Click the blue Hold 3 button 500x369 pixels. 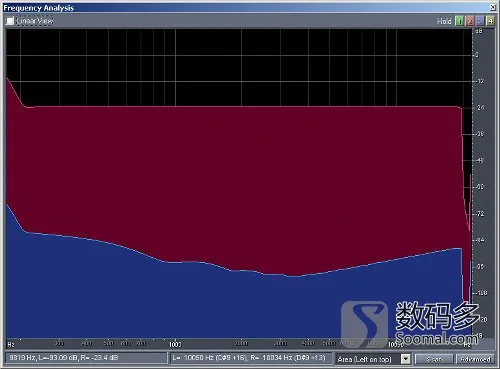(479, 21)
